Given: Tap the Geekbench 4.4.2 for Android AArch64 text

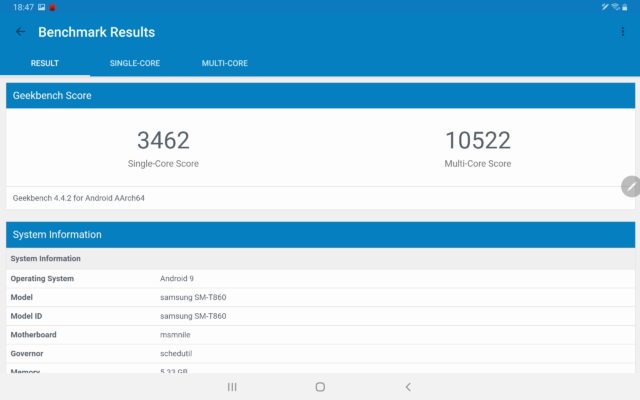Looking at the screenshot, I should pos(78,198).
